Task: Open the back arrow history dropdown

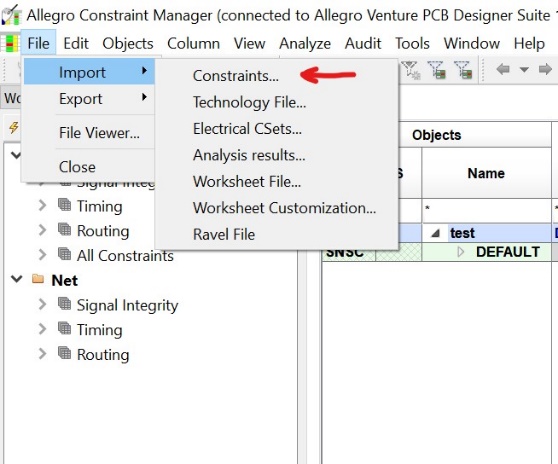Action: point(524,69)
